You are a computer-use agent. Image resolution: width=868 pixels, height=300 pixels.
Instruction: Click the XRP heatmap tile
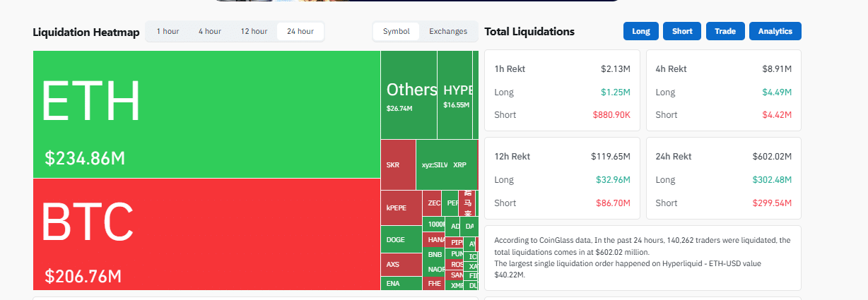[x=461, y=165]
